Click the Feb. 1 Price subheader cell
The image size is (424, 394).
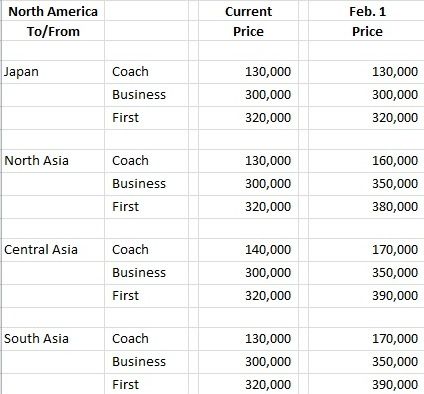(x=367, y=31)
